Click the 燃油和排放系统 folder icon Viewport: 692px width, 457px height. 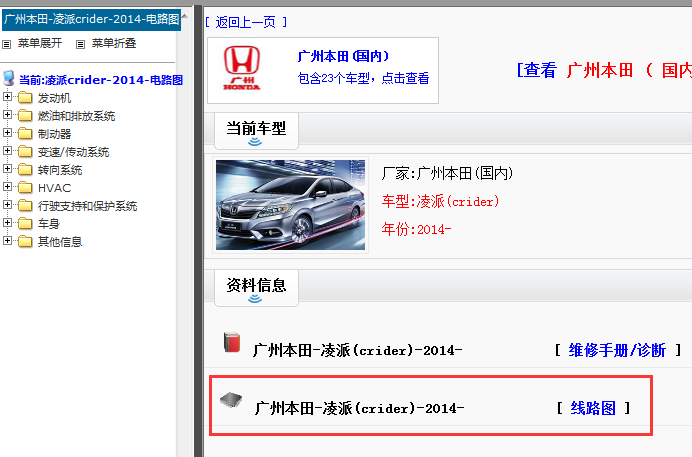click(25, 116)
